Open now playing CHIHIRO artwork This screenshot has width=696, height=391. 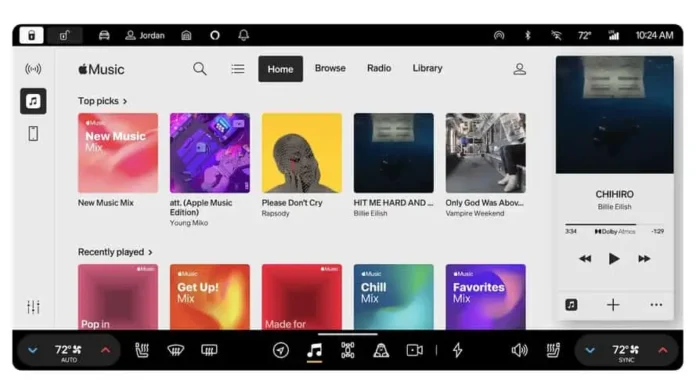pyautogui.click(x=615, y=115)
